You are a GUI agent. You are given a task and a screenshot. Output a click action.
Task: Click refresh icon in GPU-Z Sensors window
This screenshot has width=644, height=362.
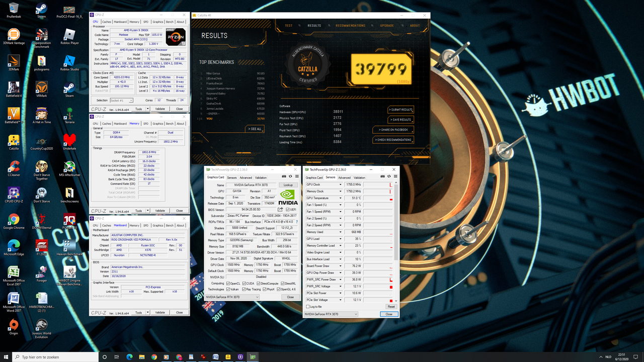click(388, 176)
